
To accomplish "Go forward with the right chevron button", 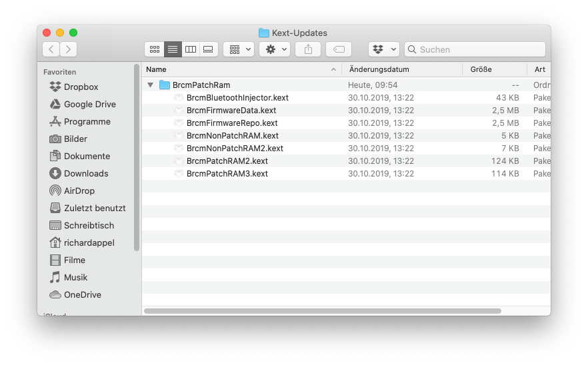I will [x=68, y=49].
